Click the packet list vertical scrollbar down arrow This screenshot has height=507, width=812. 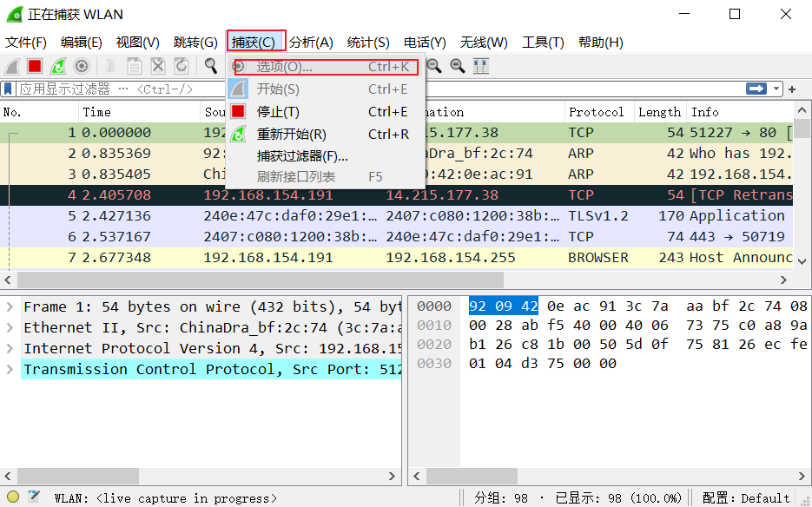point(802,262)
